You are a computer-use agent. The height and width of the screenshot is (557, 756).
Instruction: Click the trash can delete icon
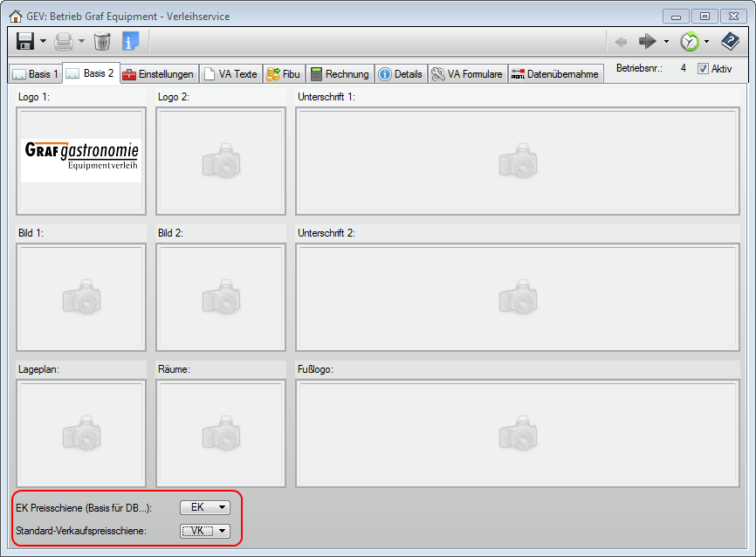click(102, 41)
